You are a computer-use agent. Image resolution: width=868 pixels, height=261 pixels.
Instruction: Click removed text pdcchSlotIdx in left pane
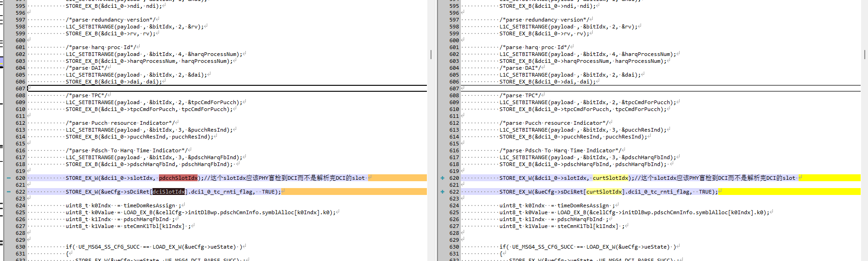coord(178,178)
